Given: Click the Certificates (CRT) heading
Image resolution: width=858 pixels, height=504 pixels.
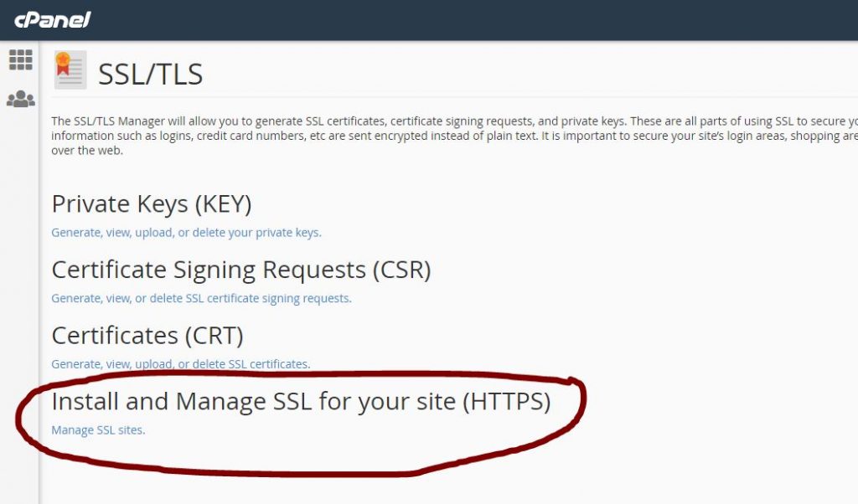Looking at the screenshot, I should tap(147, 335).
